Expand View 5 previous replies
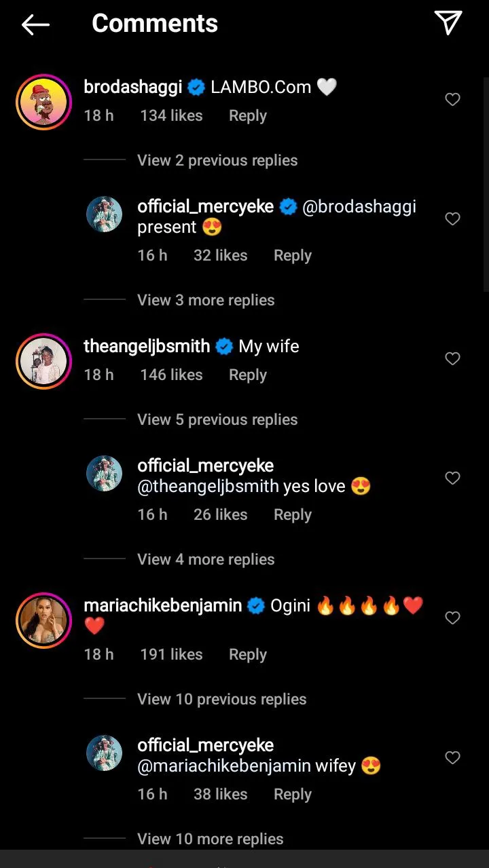The height and width of the screenshot is (868, 489). (217, 420)
